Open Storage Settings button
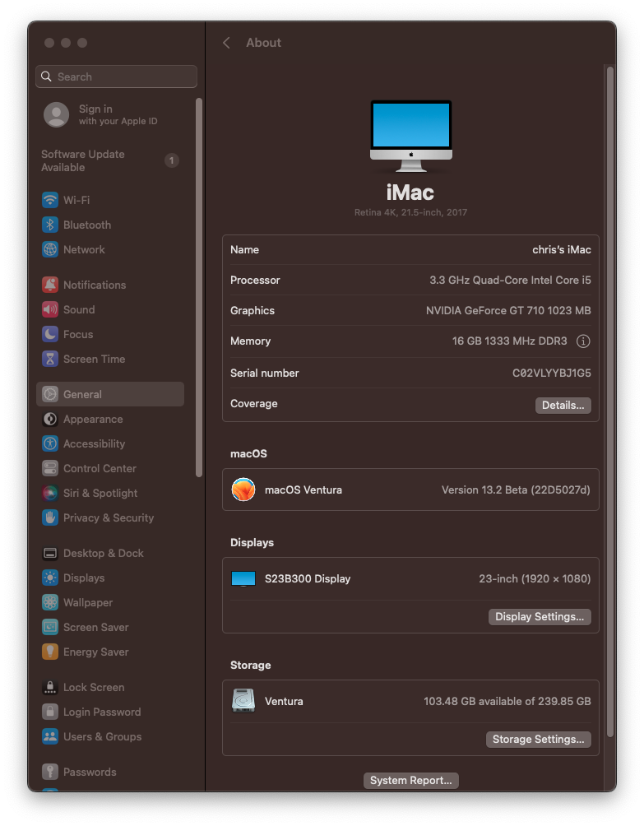 [538, 740]
